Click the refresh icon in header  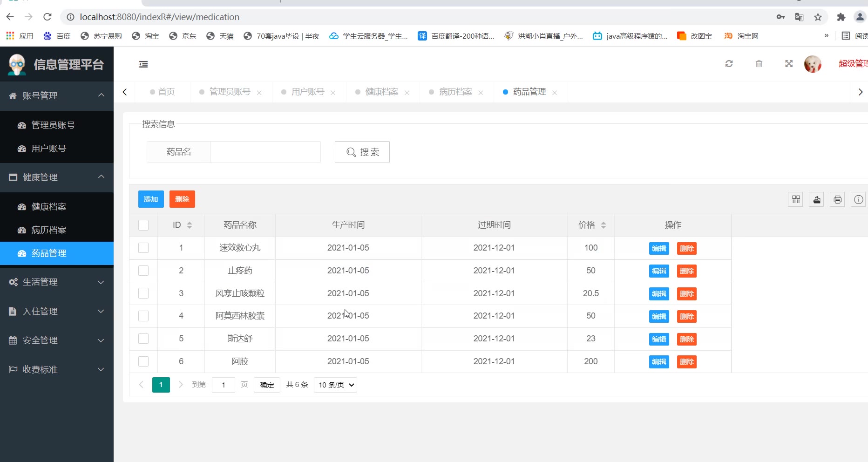click(729, 64)
